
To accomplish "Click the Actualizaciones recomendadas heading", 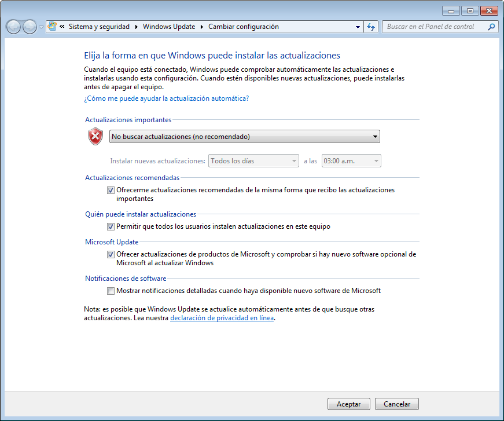I will click(x=132, y=178).
